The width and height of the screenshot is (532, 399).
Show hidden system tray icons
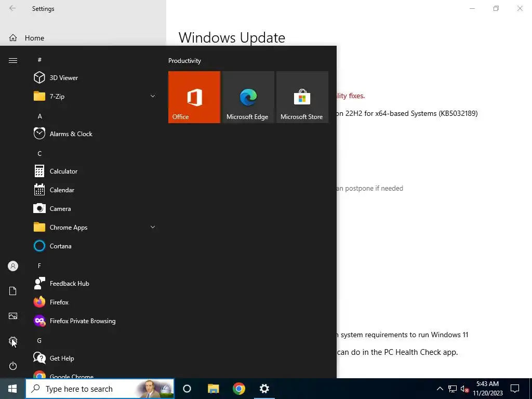tap(440, 389)
